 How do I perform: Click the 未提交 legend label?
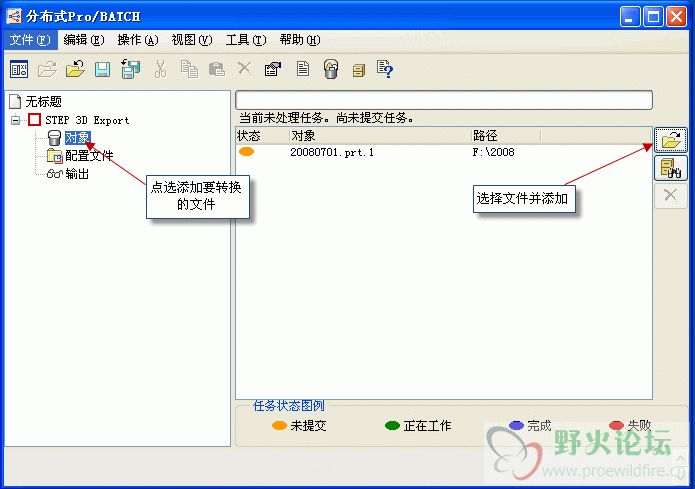coord(308,426)
